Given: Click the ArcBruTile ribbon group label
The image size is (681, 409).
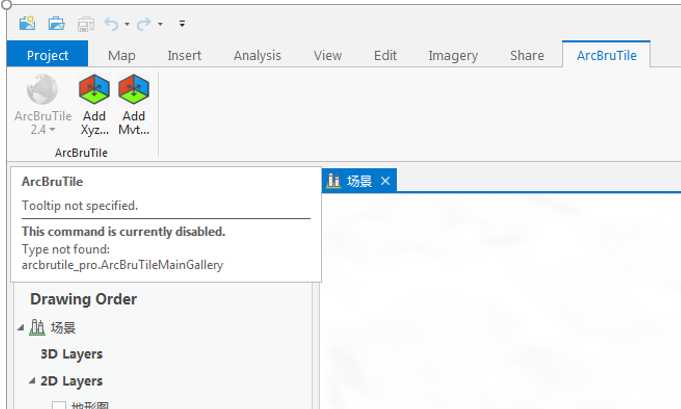Looking at the screenshot, I should coord(81,152).
